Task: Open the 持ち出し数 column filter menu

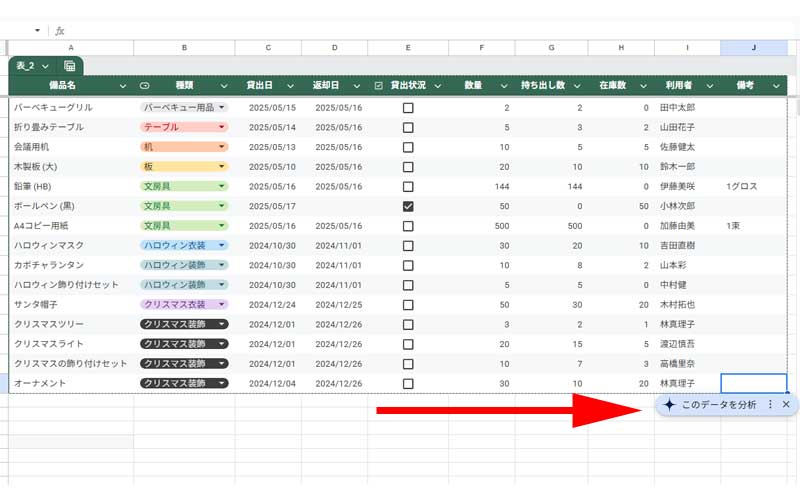Action: pyautogui.click(x=577, y=86)
